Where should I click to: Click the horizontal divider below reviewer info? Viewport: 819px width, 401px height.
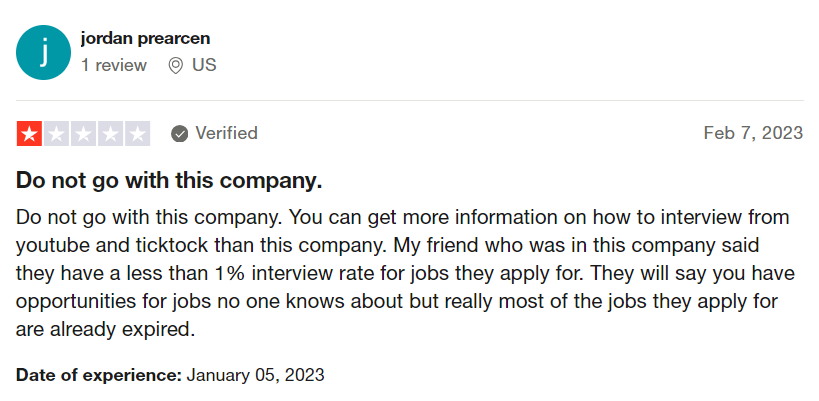pos(410,100)
